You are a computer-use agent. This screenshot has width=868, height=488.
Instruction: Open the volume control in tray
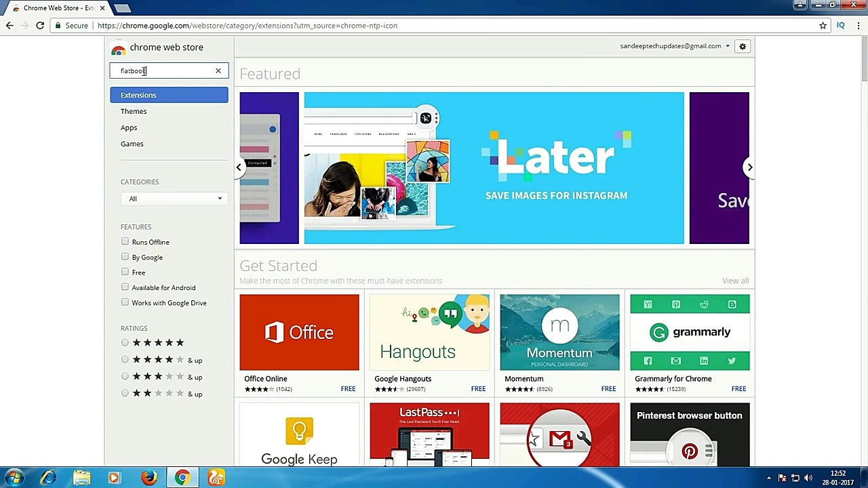[x=808, y=478]
